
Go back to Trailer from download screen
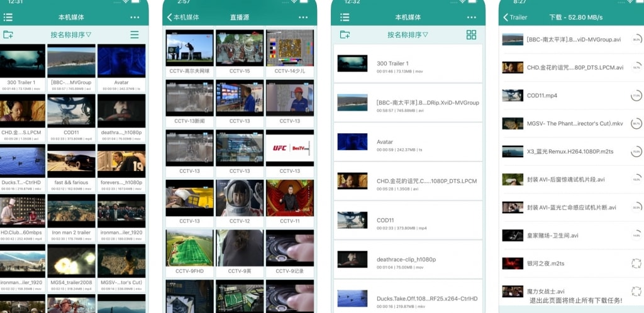coord(515,17)
